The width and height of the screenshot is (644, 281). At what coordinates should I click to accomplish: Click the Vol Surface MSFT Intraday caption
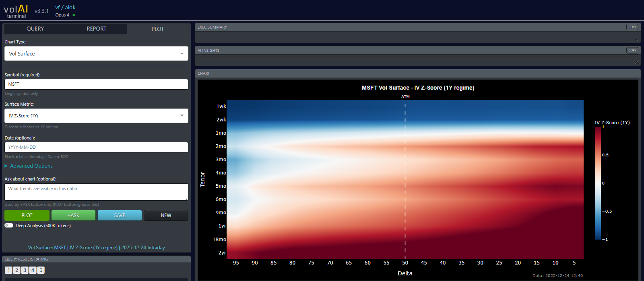[97, 248]
